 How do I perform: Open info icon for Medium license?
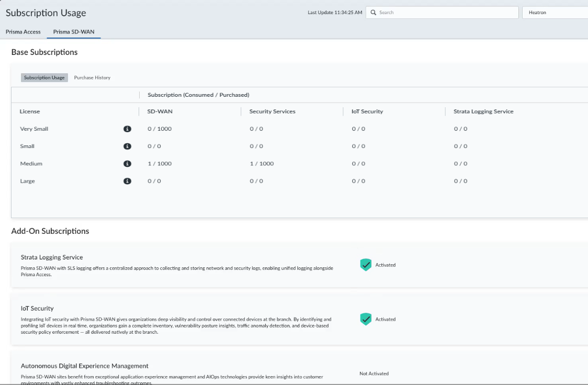click(127, 164)
